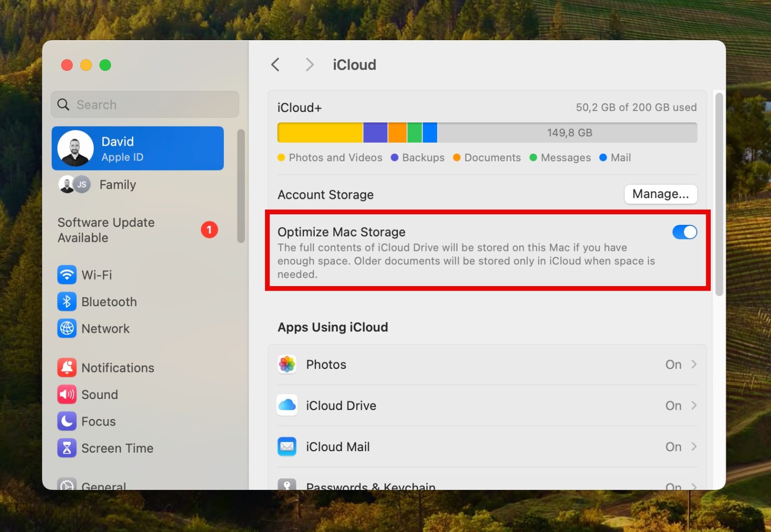
Task: Click the Photos app icon
Action: [x=287, y=364]
